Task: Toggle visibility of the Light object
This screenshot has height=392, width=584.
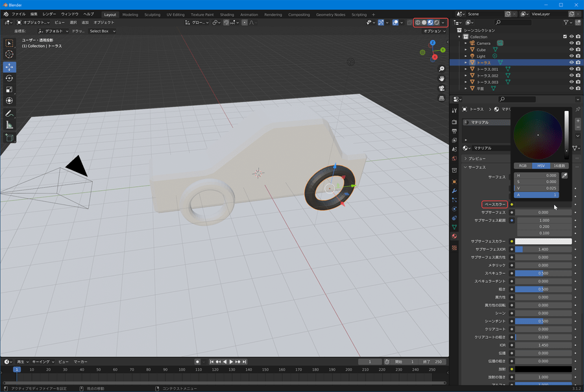Action: click(x=572, y=56)
